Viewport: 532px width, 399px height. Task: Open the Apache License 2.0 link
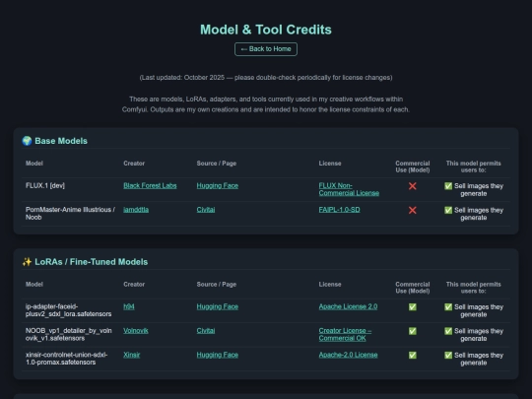(x=348, y=306)
